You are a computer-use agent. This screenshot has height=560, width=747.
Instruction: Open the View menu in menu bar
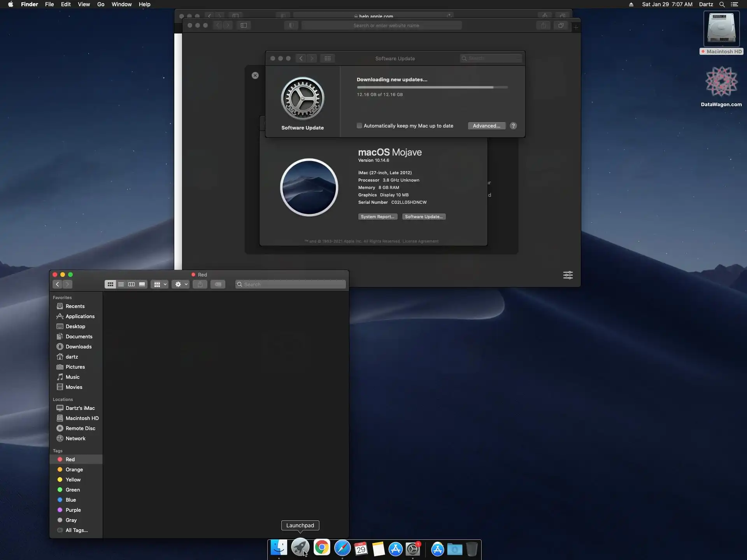coord(84,4)
